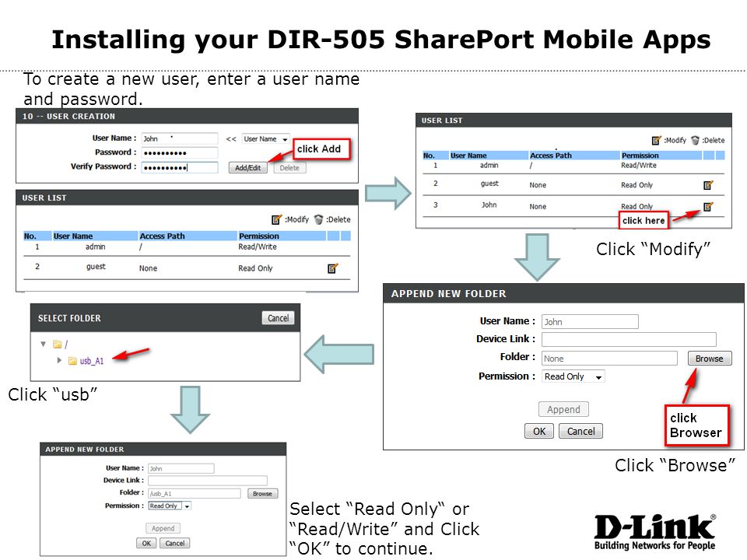The image size is (747, 560).
Task: Click the root slash folder label
Action: [x=66, y=344]
